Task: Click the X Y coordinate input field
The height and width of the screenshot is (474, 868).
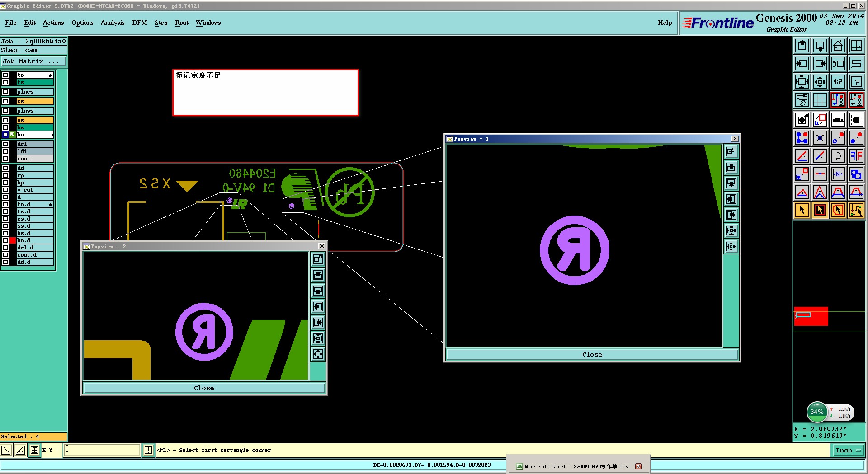Action: [102, 450]
